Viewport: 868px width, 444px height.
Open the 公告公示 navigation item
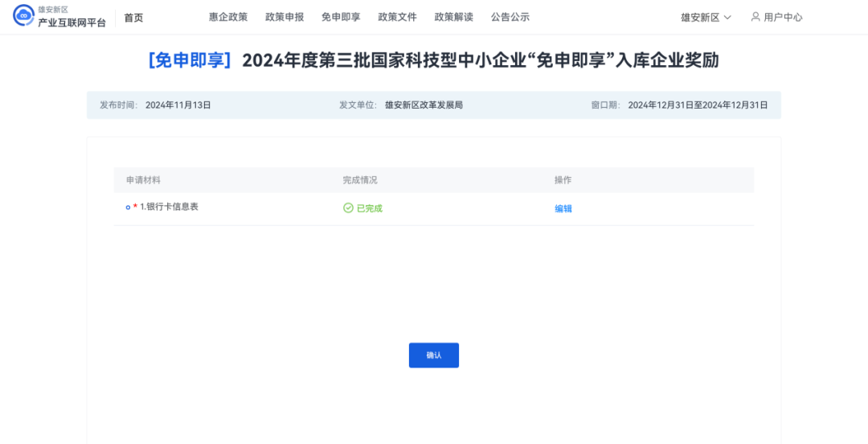coord(510,17)
